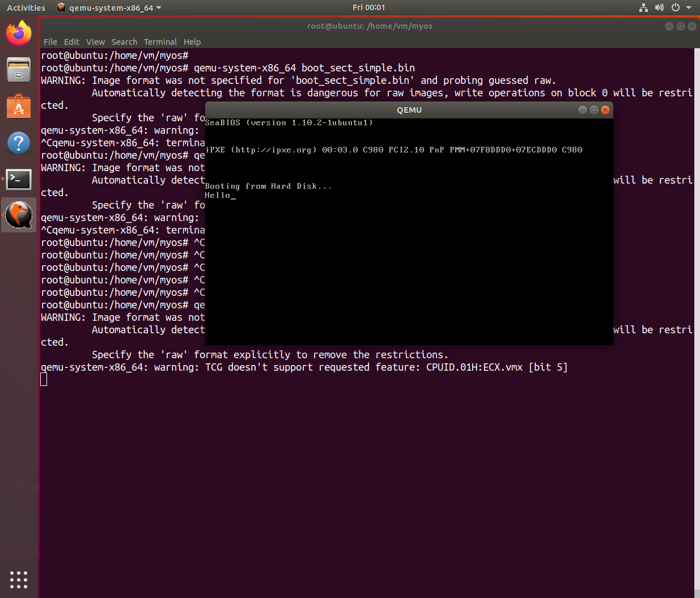Open Firefox from the dock
This screenshot has height=598, width=700.
(x=19, y=33)
